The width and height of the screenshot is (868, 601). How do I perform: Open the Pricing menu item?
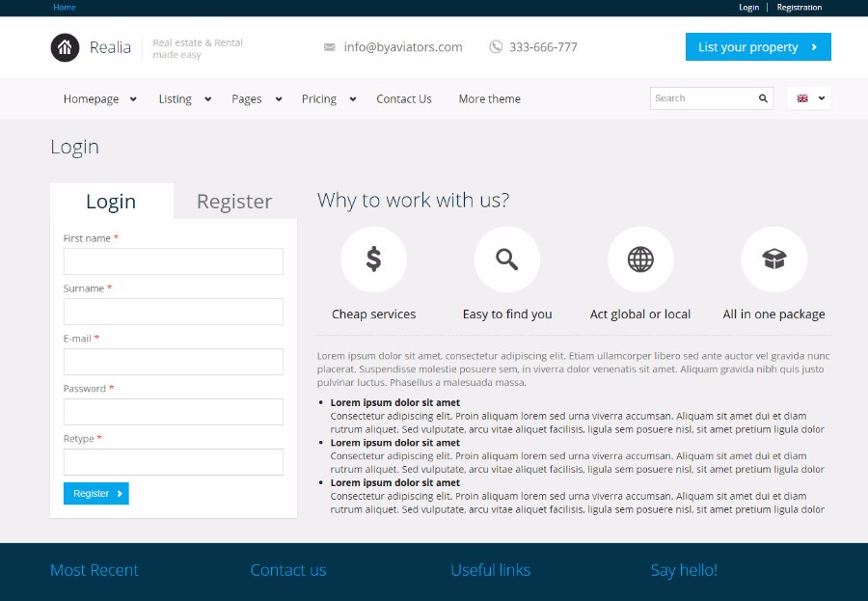click(319, 99)
